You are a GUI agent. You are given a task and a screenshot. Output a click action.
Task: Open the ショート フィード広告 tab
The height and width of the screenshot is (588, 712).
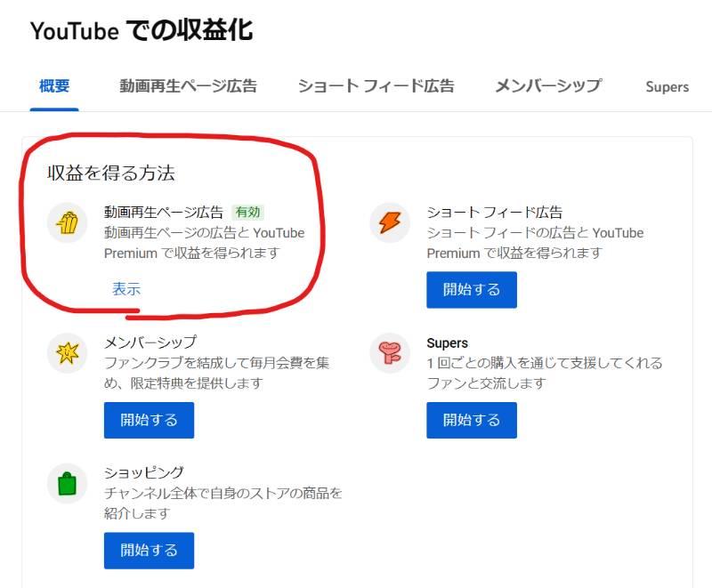(x=376, y=85)
